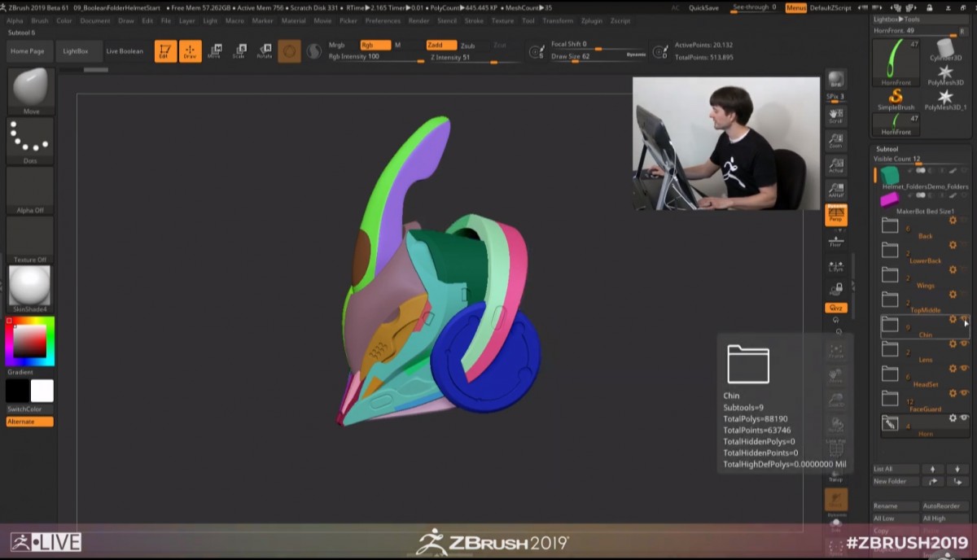
Task: Click the LightBox button
Action: pos(76,51)
